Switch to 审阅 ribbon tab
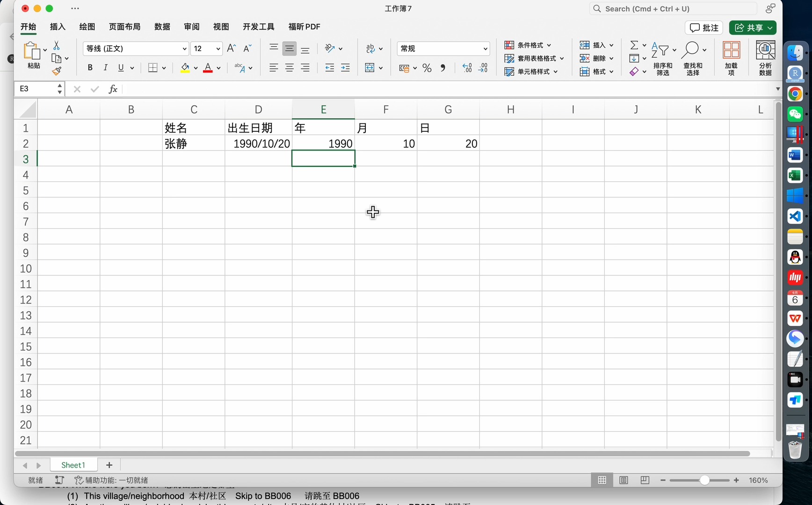Viewport: 812px width, 505px height. click(x=192, y=27)
